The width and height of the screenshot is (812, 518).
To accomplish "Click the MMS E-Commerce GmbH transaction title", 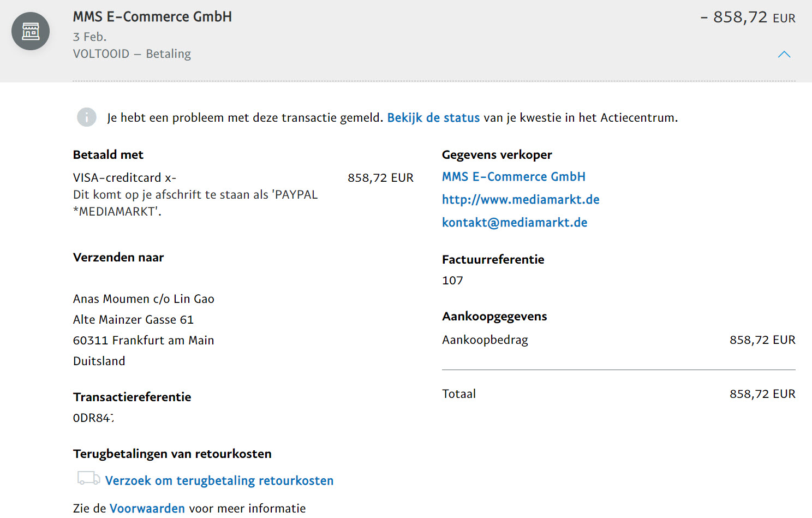I will (152, 17).
